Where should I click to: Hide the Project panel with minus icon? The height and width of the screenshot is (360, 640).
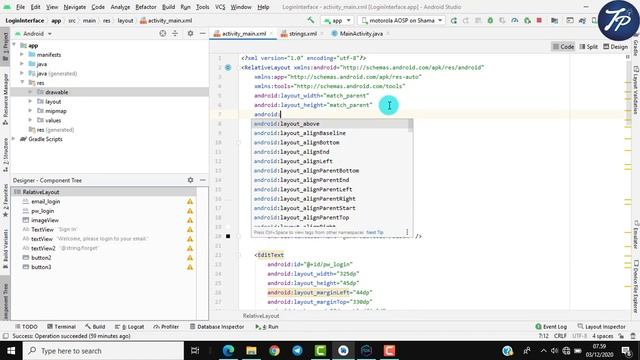point(202,33)
